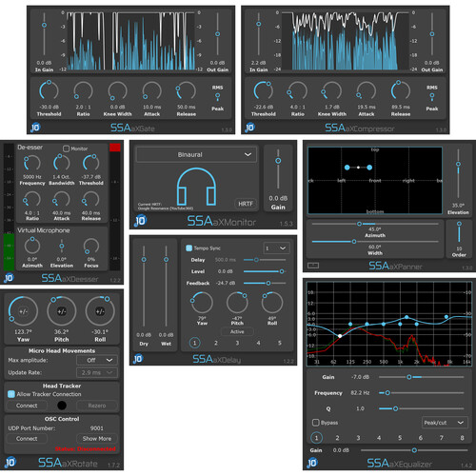This screenshot has width=476, height=476.
Task: Click the aXMonitor Gain slider
Action: tap(278, 169)
